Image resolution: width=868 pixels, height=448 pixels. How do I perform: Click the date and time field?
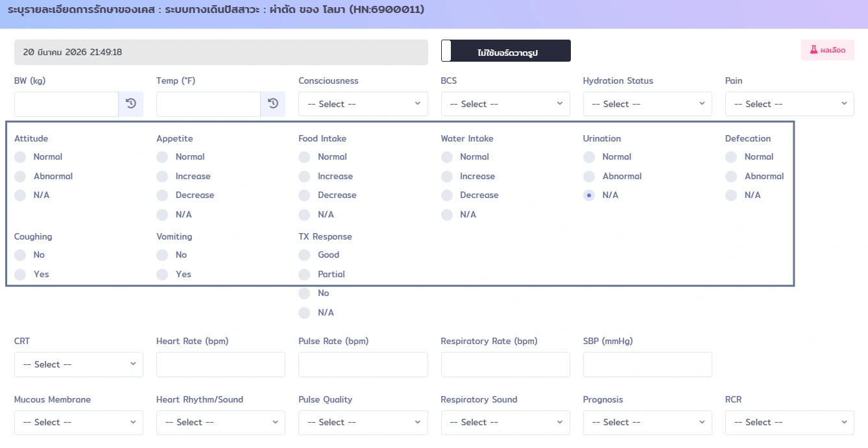tap(221, 52)
